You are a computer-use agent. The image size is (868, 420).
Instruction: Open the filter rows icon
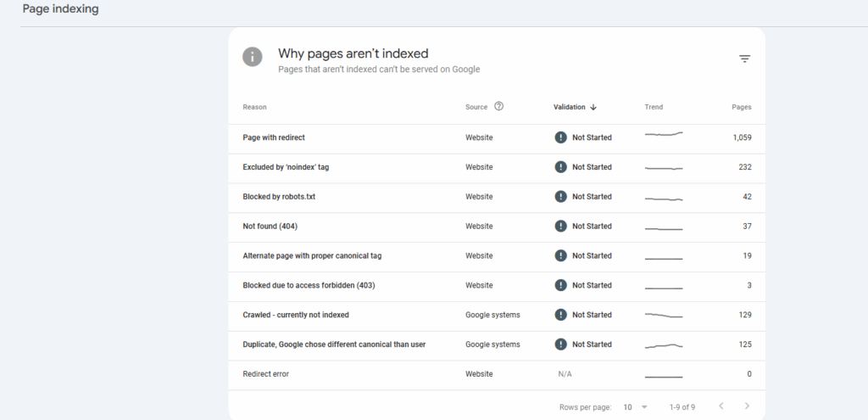pos(744,59)
